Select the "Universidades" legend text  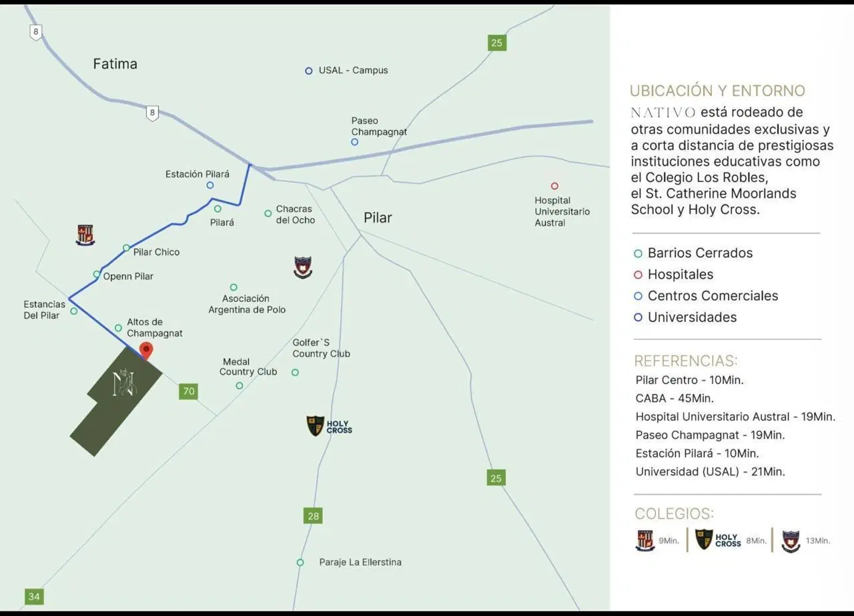(x=693, y=317)
